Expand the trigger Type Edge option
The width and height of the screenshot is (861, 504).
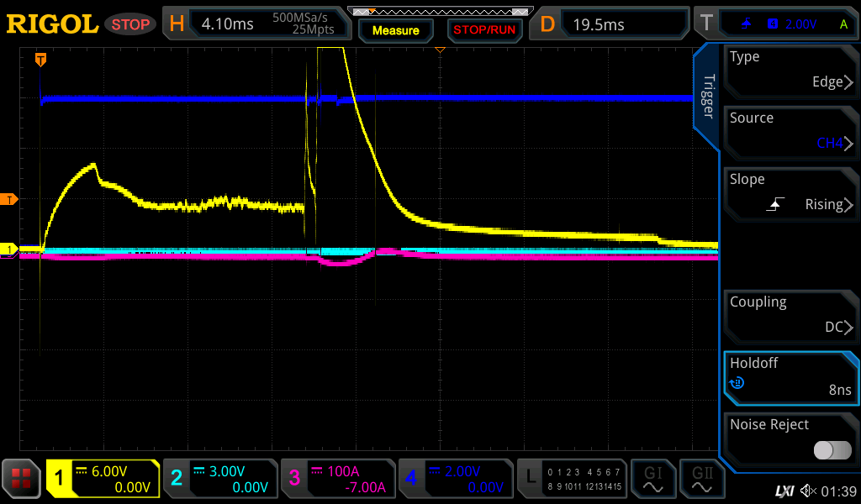(790, 70)
